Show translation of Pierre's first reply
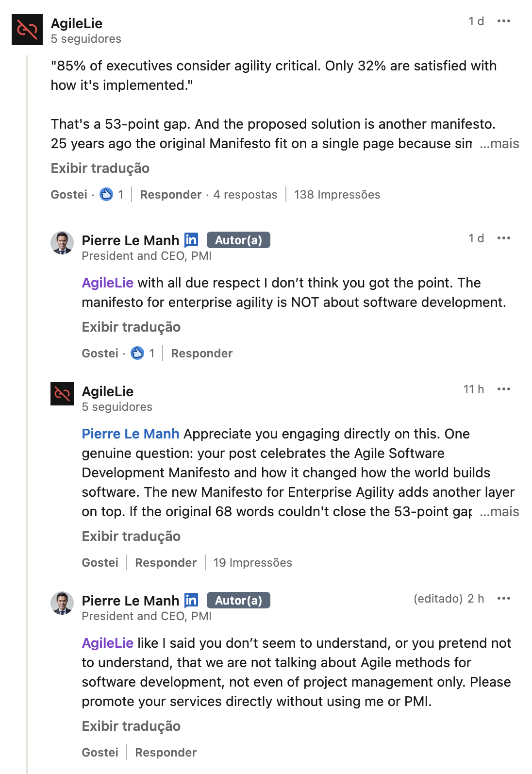Screen dimensions: 532x774 [x=131, y=327]
